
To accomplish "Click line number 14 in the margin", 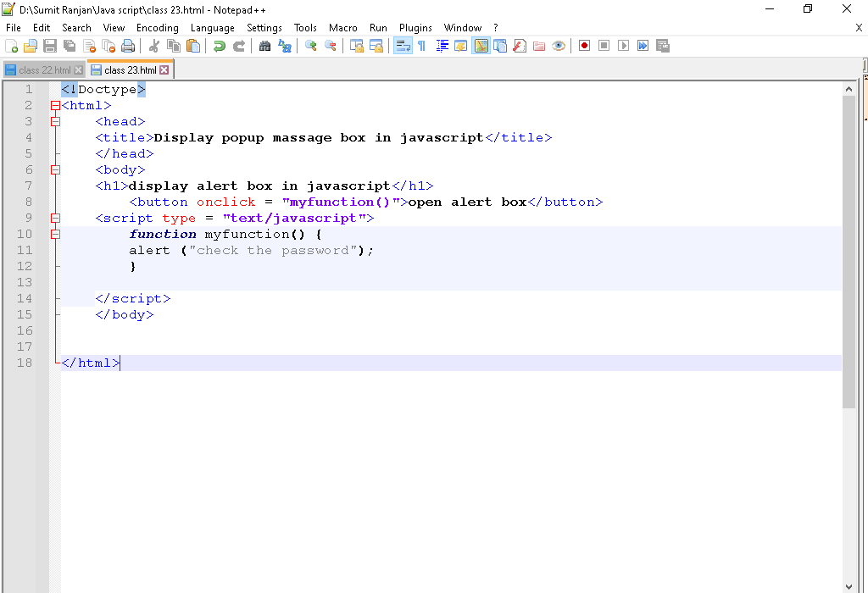I will 24,299.
